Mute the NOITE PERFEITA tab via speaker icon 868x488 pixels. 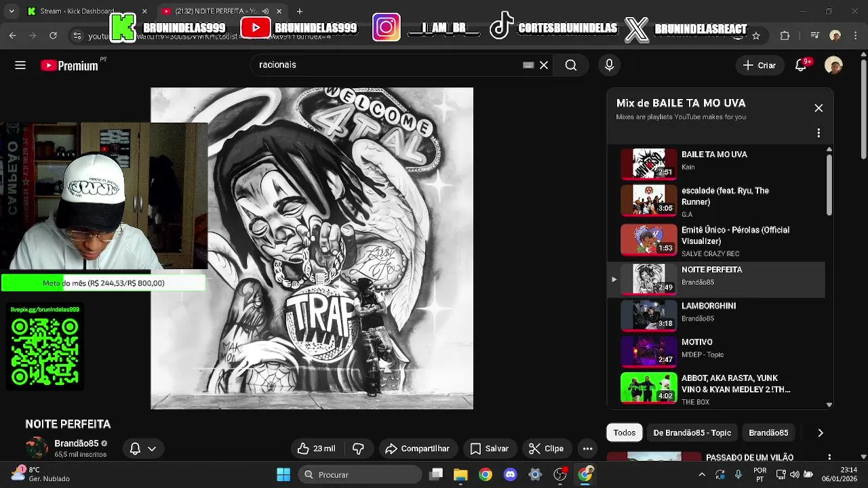pos(265,12)
